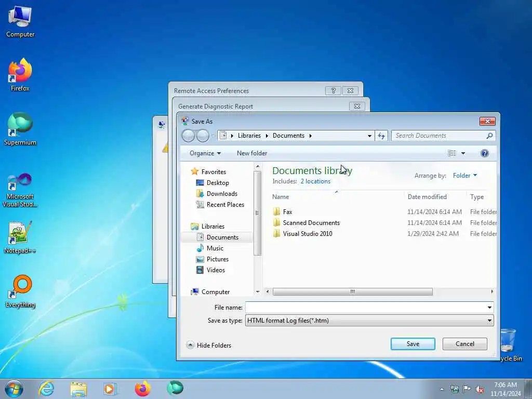Expand the path arrow after Documents
This screenshot has height=399, width=532.
[x=311, y=136]
